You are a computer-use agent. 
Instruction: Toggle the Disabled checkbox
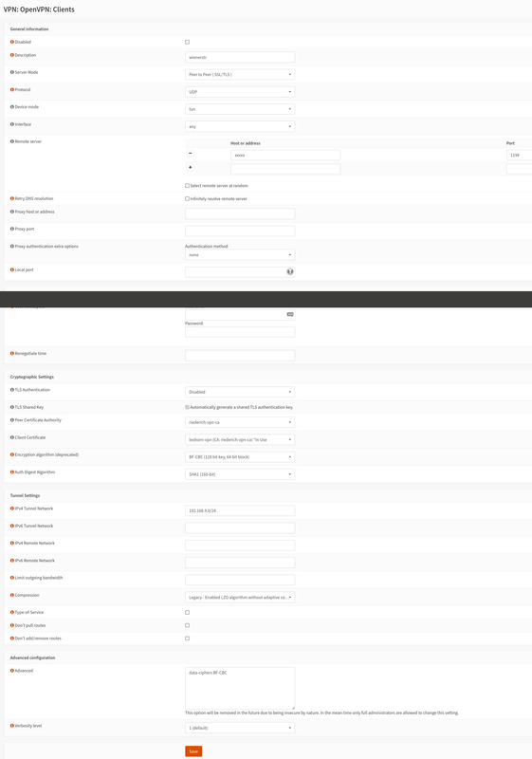[187, 42]
